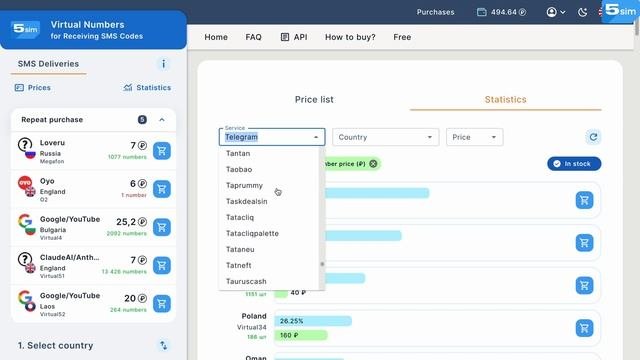The height and width of the screenshot is (360, 640).
Task: Open the Prices link in sidebar
Action: click(33, 88)
